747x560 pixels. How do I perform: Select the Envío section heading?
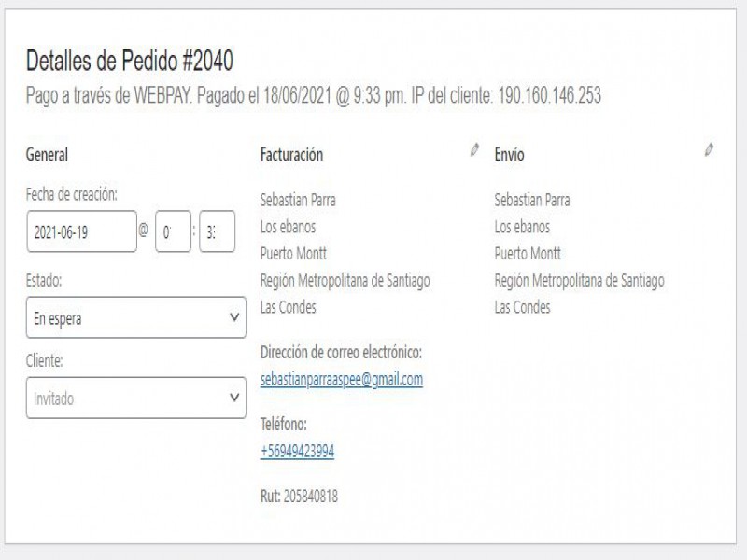pos(509,155)
